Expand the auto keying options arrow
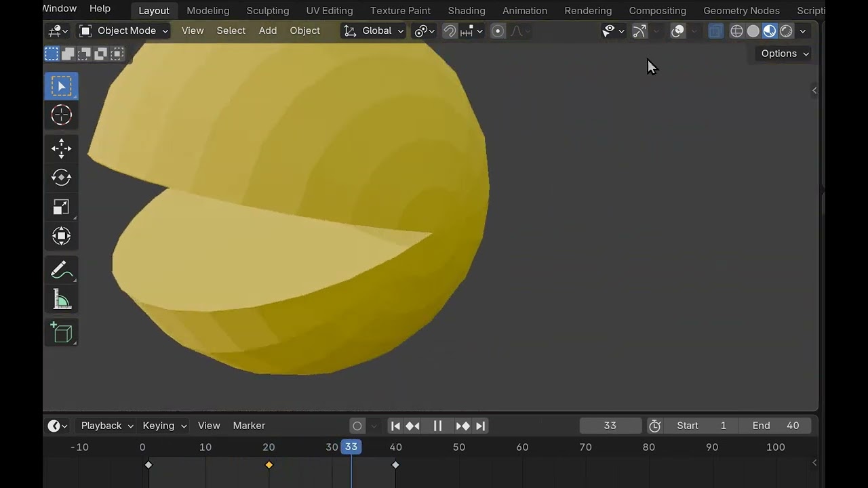The height and width of the screenshot is (488, 868). [374, 426]
